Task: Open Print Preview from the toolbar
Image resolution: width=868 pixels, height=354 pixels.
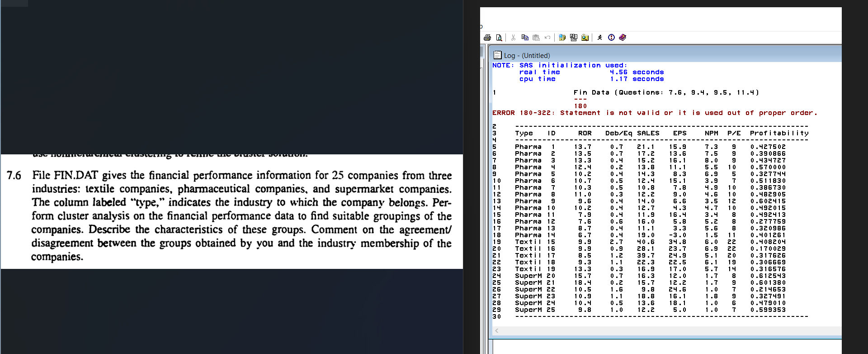Action: pos(499,38)
